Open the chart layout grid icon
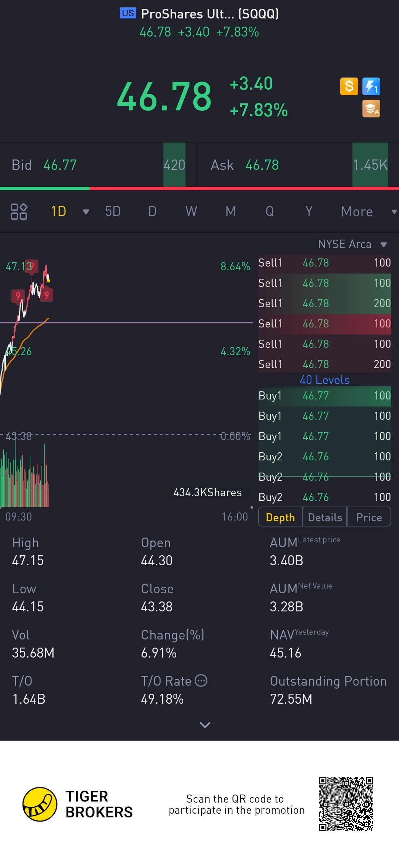399x868 pixels. (19, 212)
